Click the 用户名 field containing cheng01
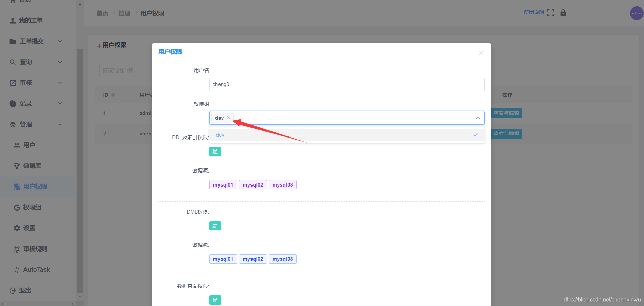Screen dimensions: 644x306 pyautogui.click(x=347, y=84)
